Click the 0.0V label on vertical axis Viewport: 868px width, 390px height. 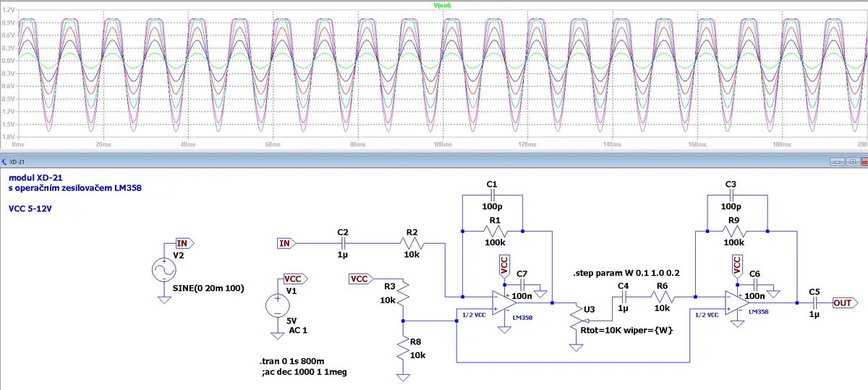click(8, 61)
